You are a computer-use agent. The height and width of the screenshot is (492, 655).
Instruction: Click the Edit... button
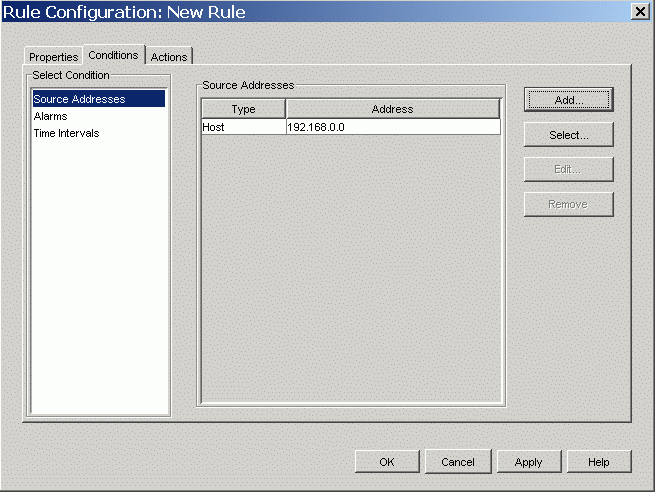pyautogui.click(x=569, y=169)
